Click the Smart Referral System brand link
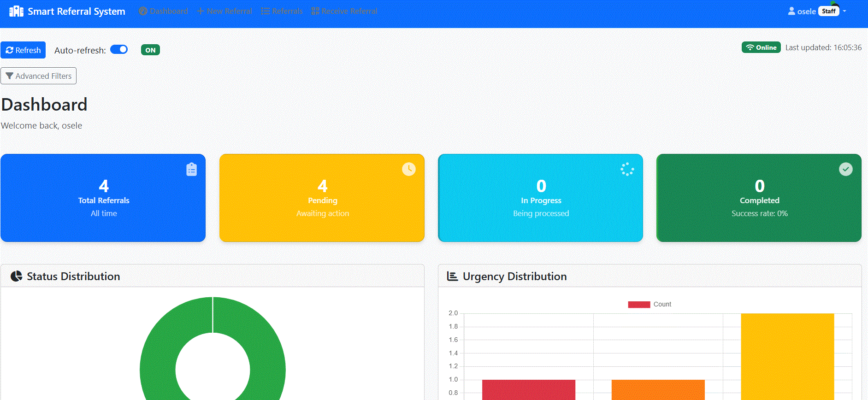The height and width of the screenshot is (400, 868). tap(67, 11)
